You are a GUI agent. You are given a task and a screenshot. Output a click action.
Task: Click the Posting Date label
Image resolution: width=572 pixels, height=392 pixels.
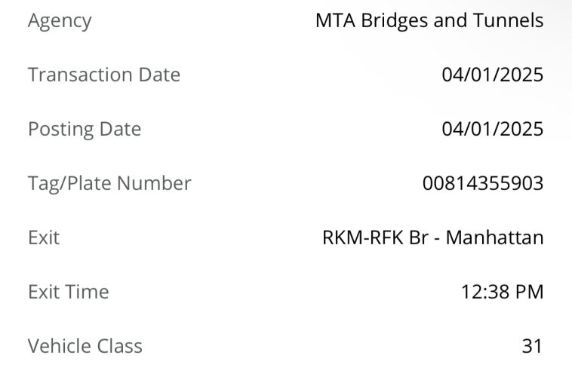click(x=85, y=130)
